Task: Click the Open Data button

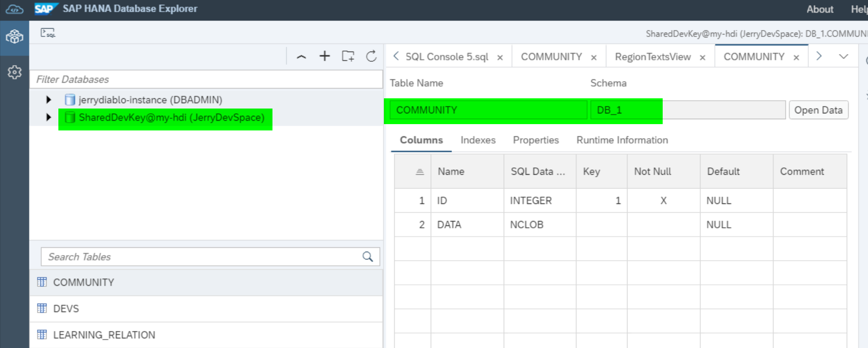Action: pos(818,110)
